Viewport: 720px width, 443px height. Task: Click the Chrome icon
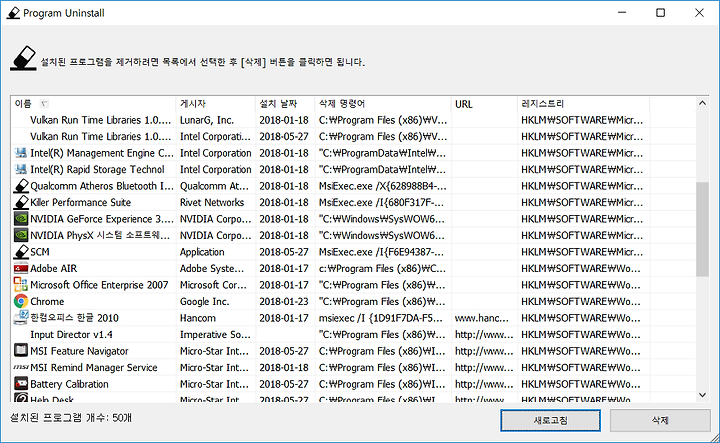[21, 302]
